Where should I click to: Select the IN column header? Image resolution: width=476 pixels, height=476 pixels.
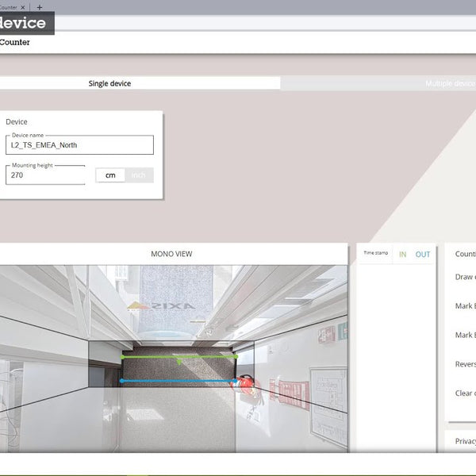point(402,255)
